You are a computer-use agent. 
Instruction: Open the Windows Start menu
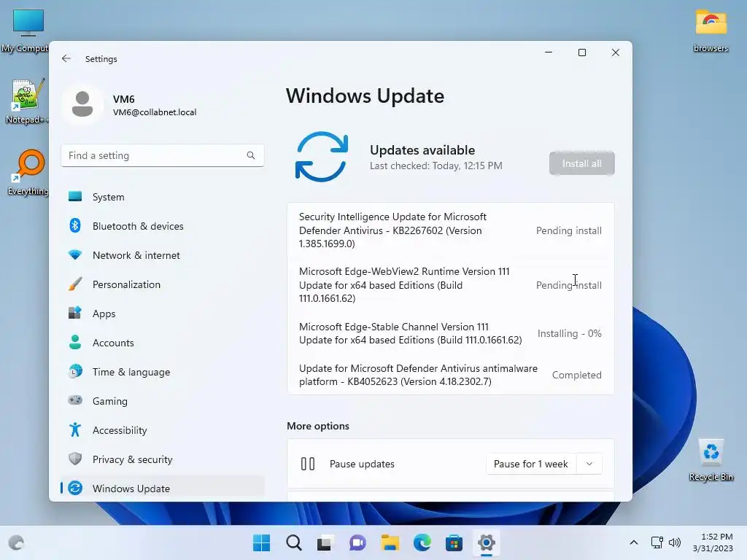[261, 542]
